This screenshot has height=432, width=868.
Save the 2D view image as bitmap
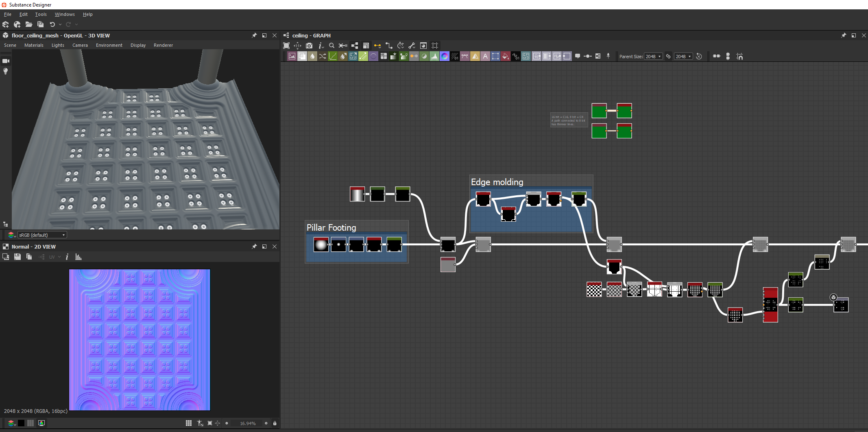(17, 257)
